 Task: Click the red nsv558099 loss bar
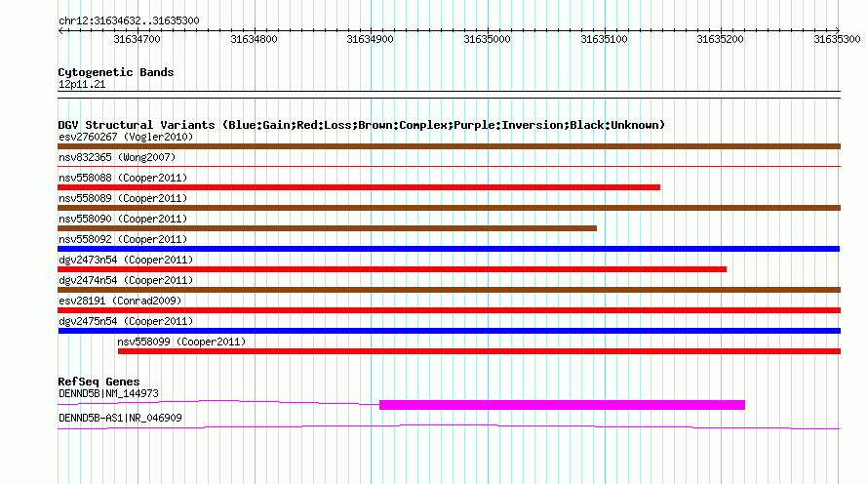(480, 351)
